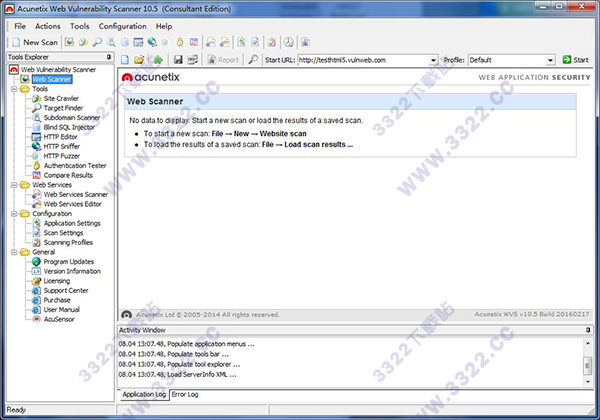Open the File menu
The image size is (600, 420).
pos(20,26)
